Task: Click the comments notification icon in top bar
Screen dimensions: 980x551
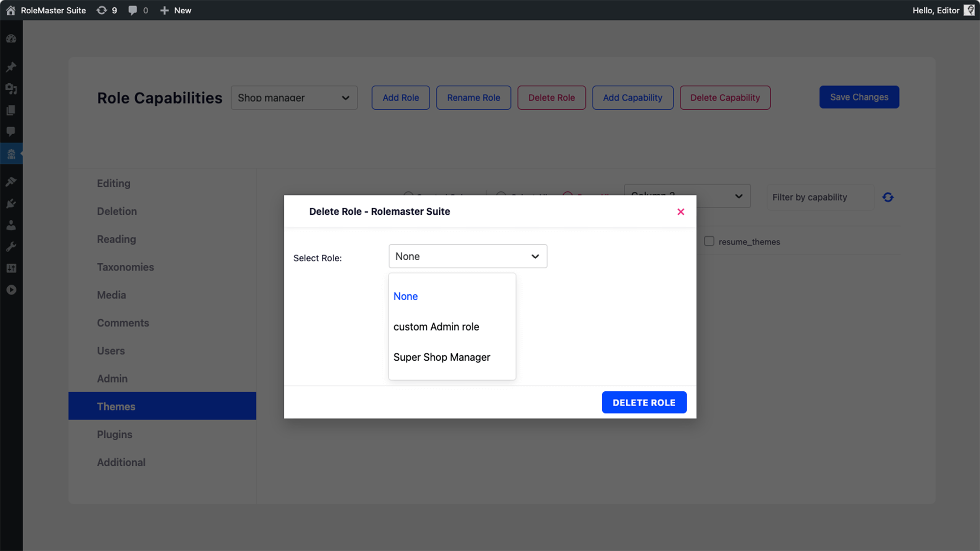Action: [x=133, y=10]
